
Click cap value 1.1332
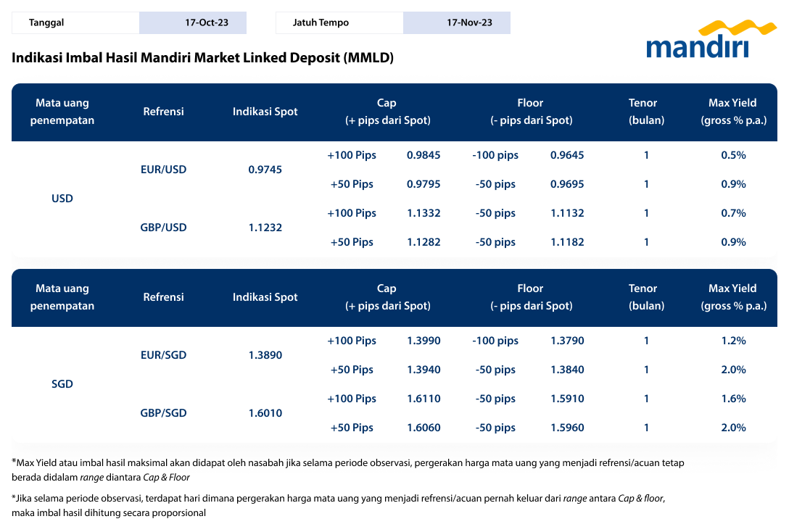(x=424, y=213)
